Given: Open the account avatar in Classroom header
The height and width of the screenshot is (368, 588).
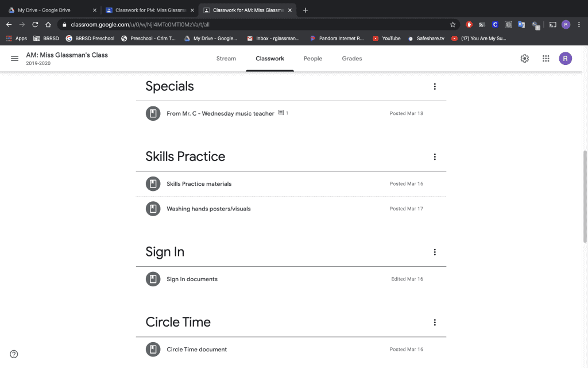Looking at the screenshot, I should (x=565, y=59).
